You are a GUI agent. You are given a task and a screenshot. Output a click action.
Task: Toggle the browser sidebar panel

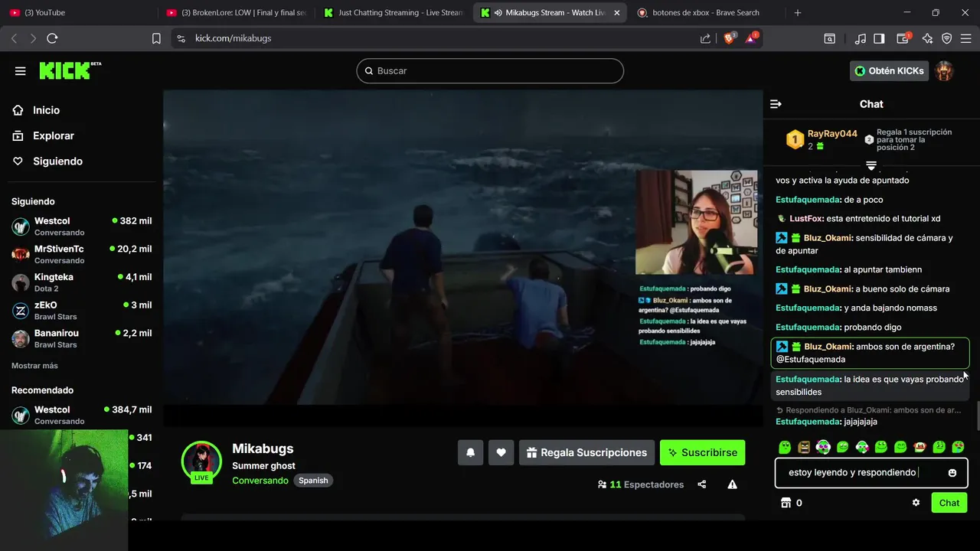pos(879,38)
